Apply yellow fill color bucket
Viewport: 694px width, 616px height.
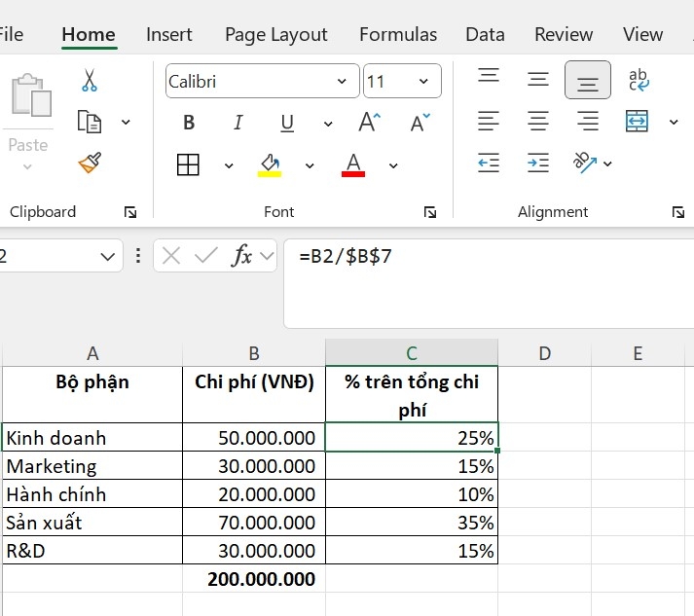point(270,165)
